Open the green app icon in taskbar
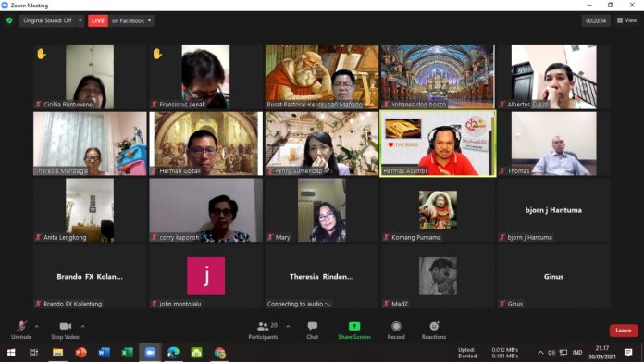 pyautogui.click(x=196, y=353)
